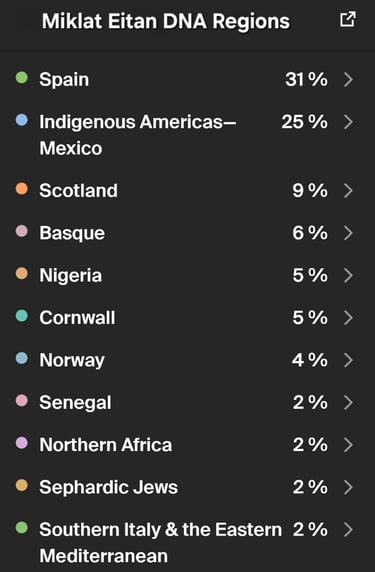Click the orange Scotland color dot

[x=22, y=189]
